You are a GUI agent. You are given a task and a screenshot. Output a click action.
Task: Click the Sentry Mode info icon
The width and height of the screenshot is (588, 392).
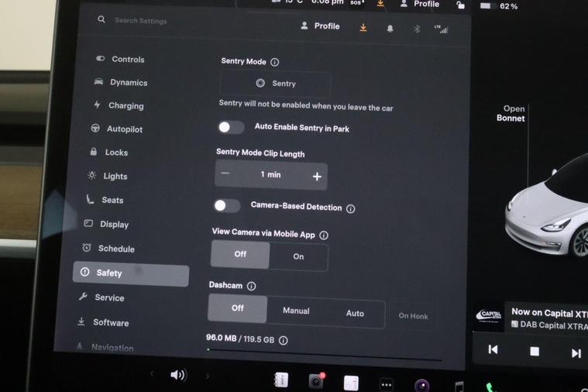click(274, 62)
